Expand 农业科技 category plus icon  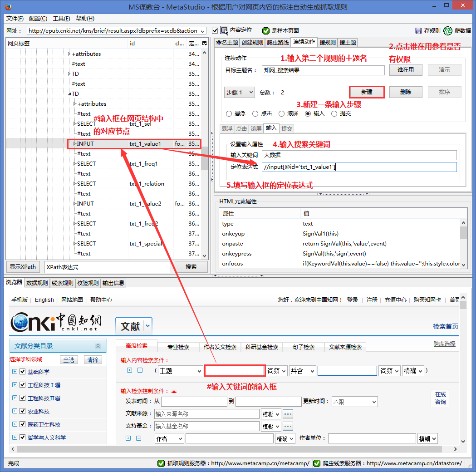click(15, 411)
